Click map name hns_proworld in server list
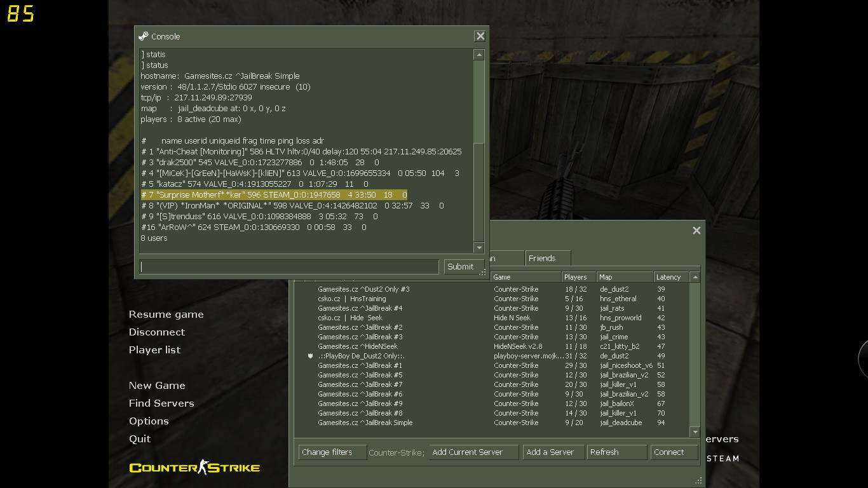This screenshot has width=868, height=488. pos(620,318)
